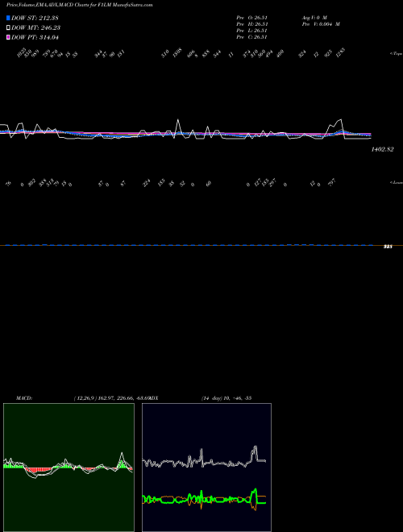Click the 'Pre H: 26.51' value

(252, 24)
